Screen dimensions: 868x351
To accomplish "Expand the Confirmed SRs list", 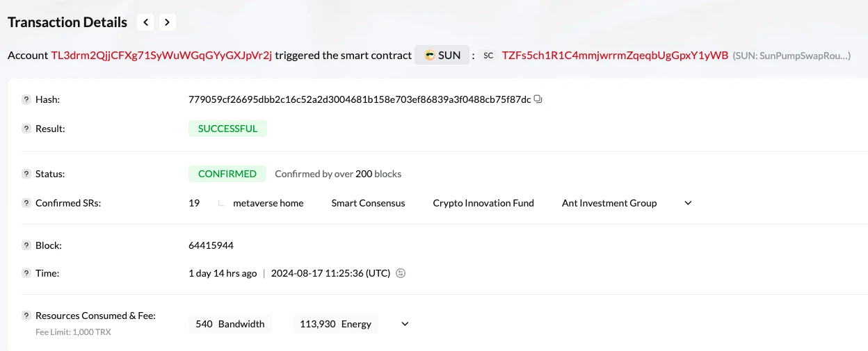I will [x=688, y=203].
